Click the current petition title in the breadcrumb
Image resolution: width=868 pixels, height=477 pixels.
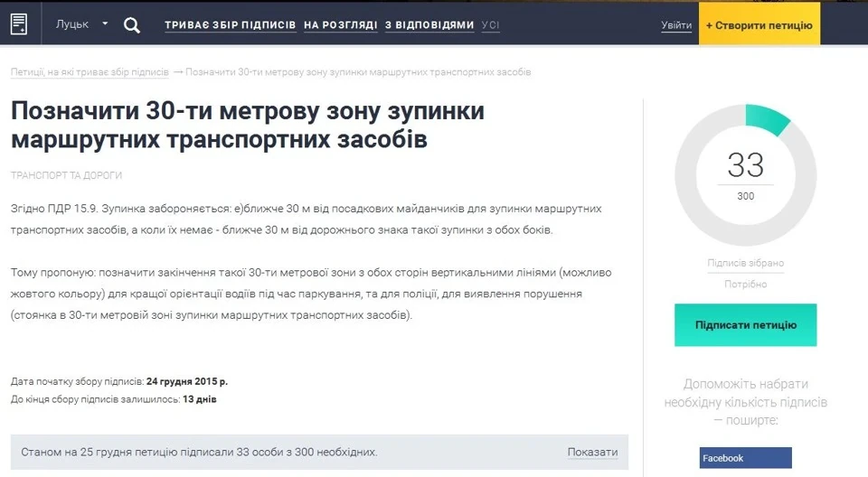click(358, 72)
